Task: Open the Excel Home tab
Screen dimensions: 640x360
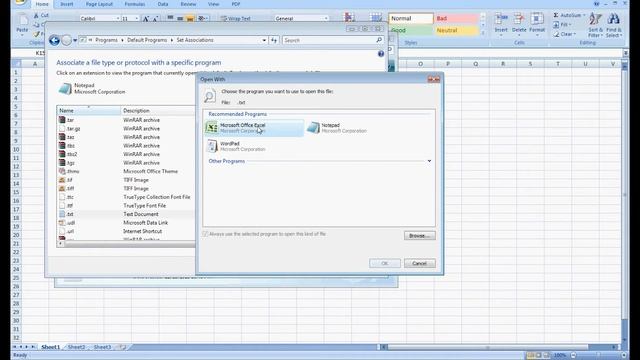Action: click(x=42, y=4)
